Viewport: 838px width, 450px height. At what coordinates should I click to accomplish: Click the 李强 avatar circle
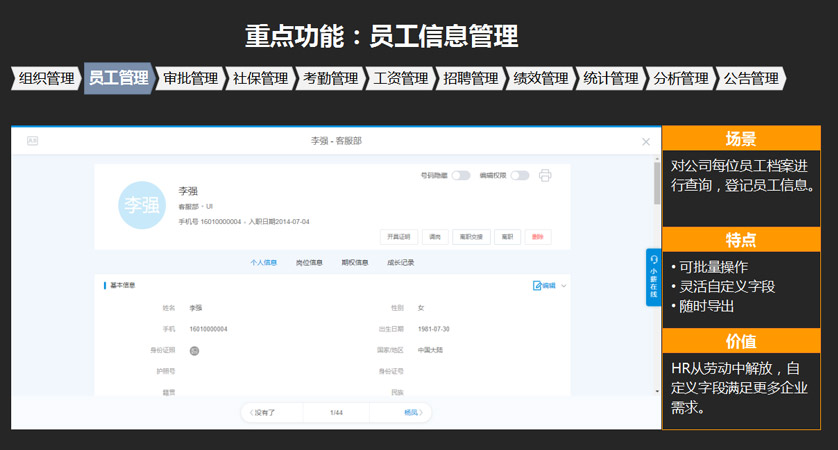141,205
